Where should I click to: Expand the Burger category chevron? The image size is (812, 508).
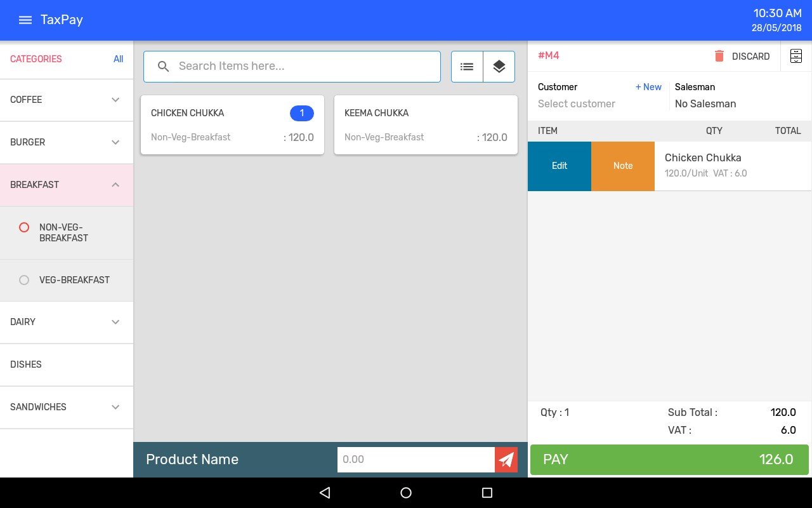115,142
